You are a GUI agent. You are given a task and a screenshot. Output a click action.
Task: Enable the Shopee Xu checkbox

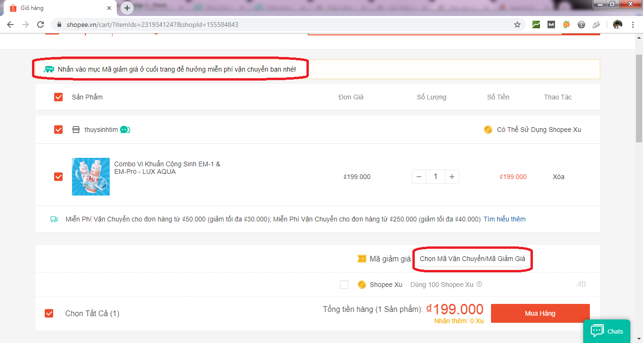point(344,285)
